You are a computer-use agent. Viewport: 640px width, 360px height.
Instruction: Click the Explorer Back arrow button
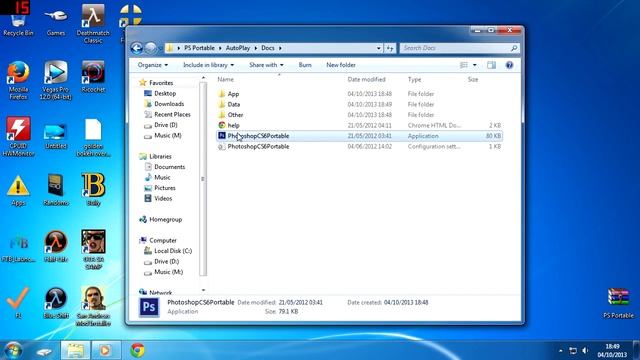(137, 48)
